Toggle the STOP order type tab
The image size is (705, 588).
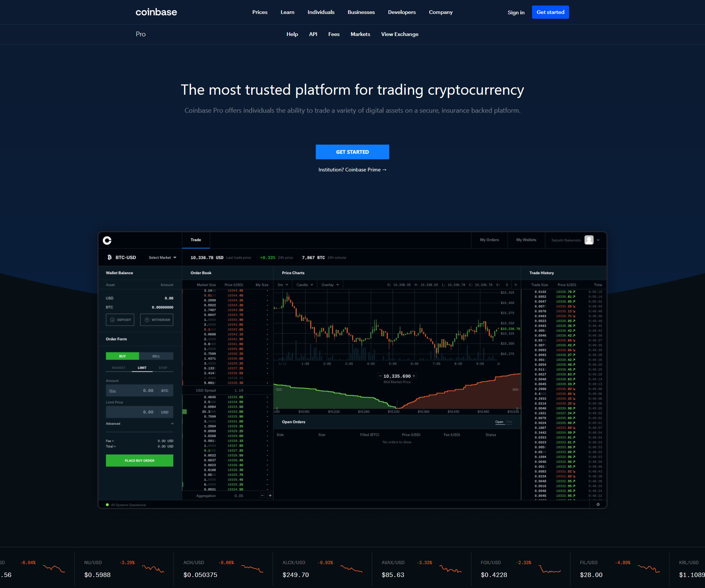click(163, 367)
